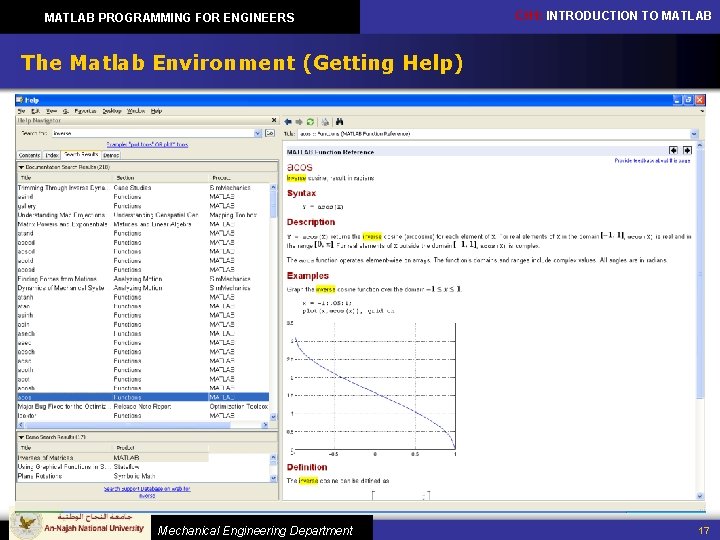
Task: Collapse Documentation Search Results section
Action: point(21,167)
